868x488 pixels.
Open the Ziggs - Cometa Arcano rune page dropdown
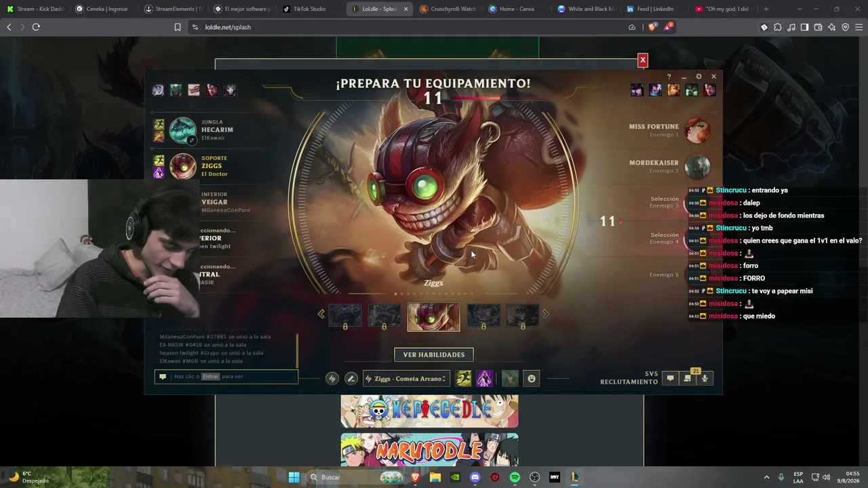click(x=406, y=379)
